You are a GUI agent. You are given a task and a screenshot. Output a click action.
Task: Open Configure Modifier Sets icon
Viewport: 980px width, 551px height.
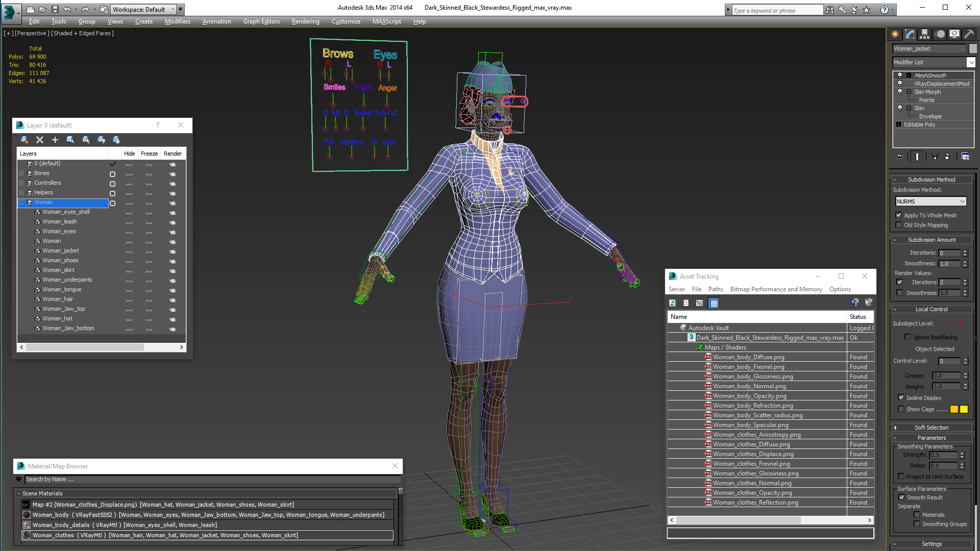[x=965, y=157]
